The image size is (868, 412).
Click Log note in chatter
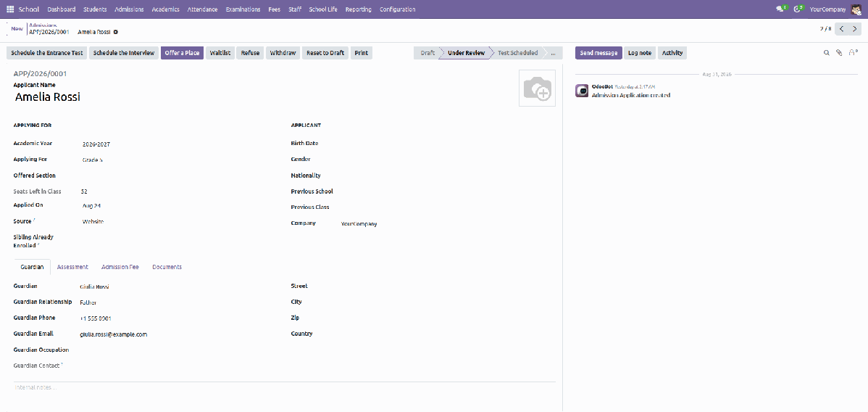point(639,53)
